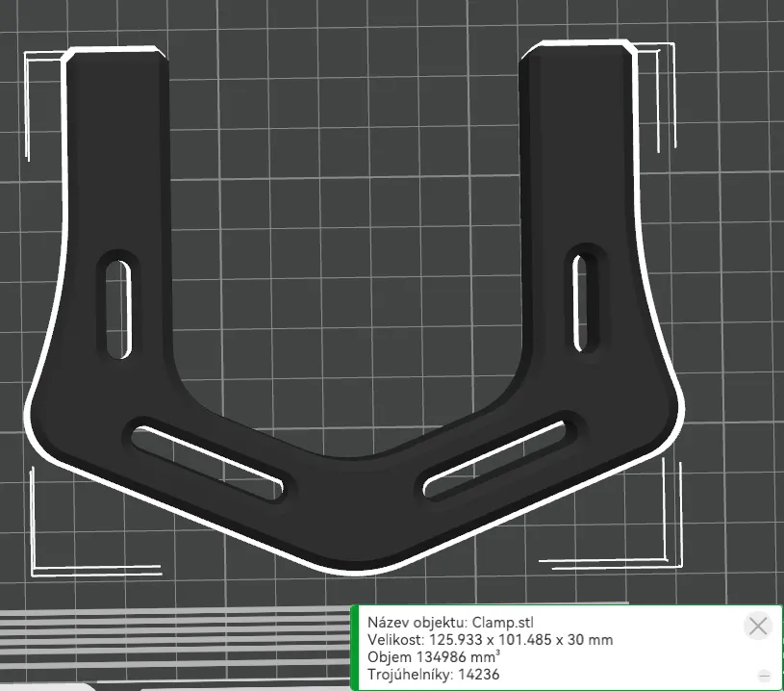Collapse the notification with the small minus icon
The image size is (784, 691).
[x=764, y=676]
